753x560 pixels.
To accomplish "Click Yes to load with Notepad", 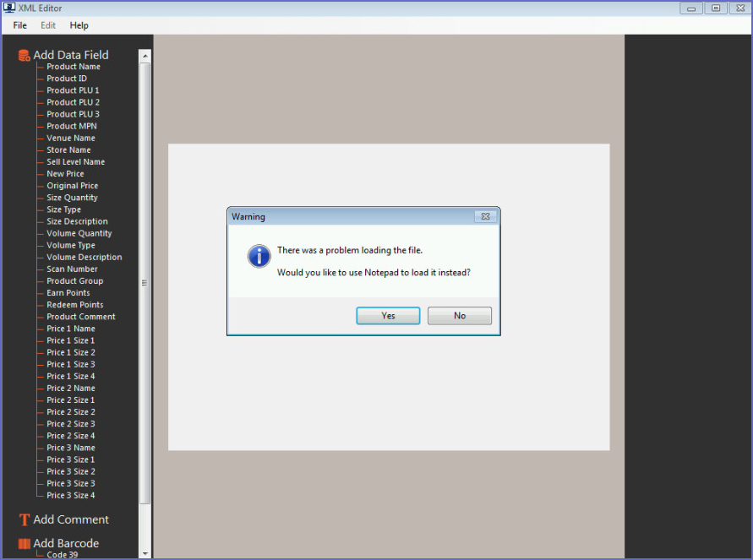I will pyautogui.click(x=388, y=316).
